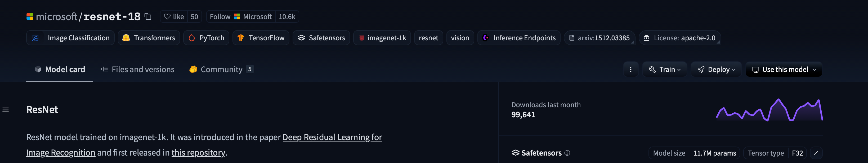Image resolution: width=868 pixels, height=163 pixels.
Task: Open the Deep Residual Learning paper link
Action: (332, 137)
